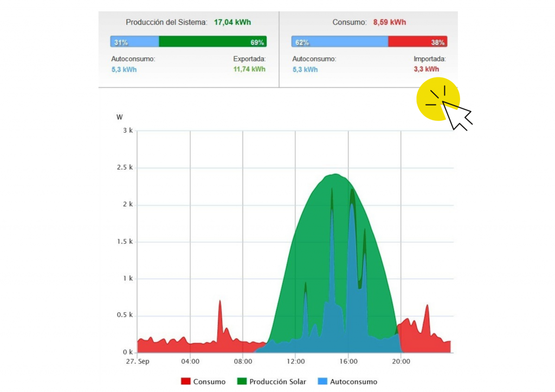Click the Exportada 11,74 kWh value
Image resolution: width=555 pixels, height=392 pixels.
(249, 69)
